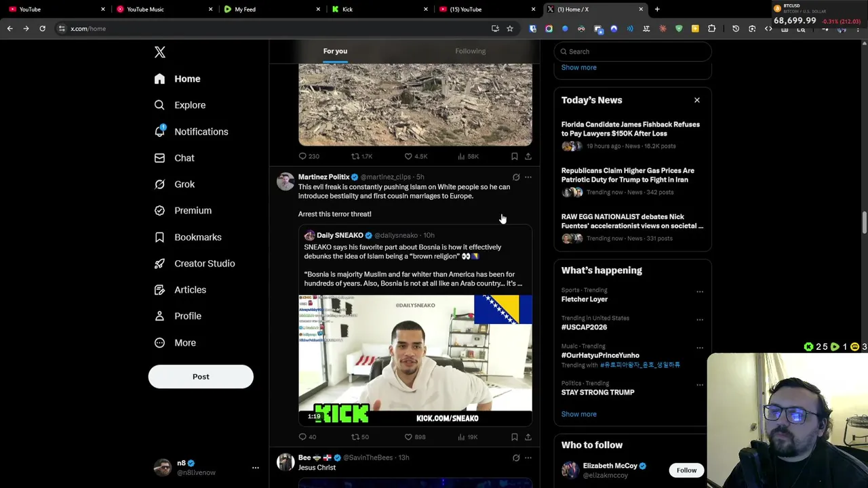View analytics of post with 58K views
This screenshot has height=488, width=868.
tap(468, 157)
